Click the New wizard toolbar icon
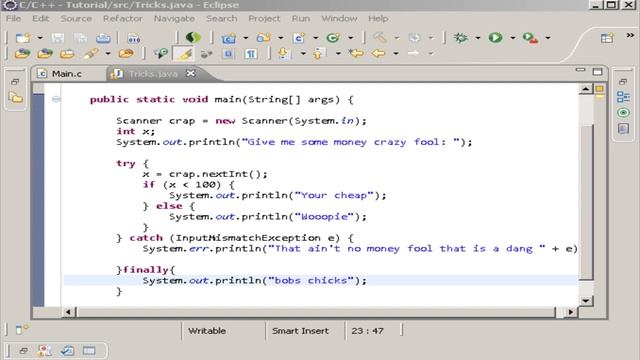This screenshot has height=360, width=640. tap(23, 38)
